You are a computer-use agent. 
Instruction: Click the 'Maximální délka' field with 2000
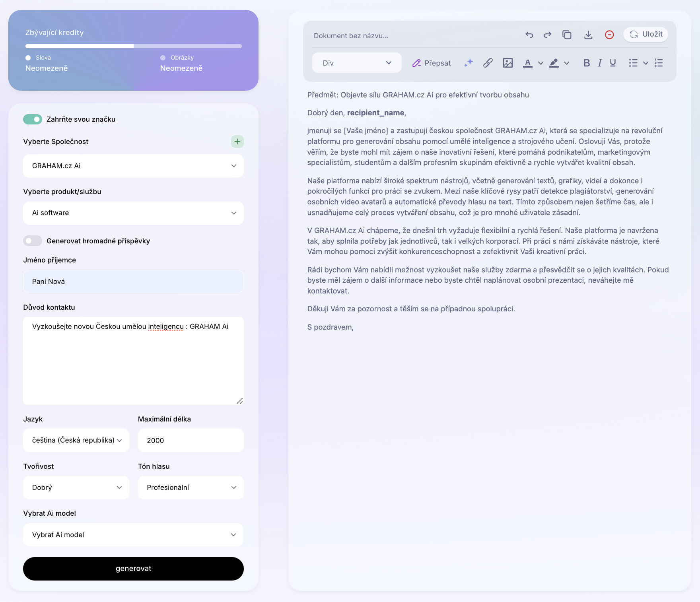click(x=191, y=440)
